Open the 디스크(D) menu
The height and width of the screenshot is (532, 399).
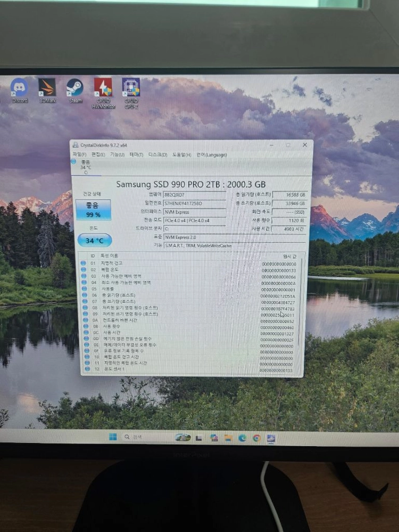[x=158, y=154]
